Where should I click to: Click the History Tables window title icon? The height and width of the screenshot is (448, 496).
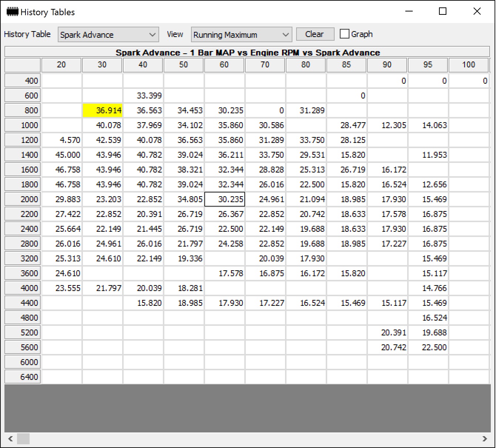[13, 12]
